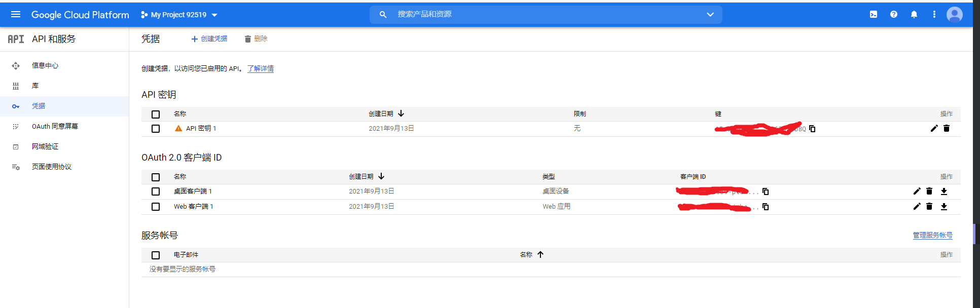Click the 创建凭据 button
This screenshot has width=980, height=308.
click(x=209, y=39)
